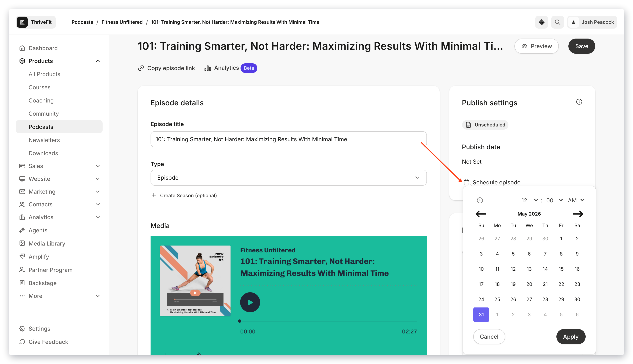
Task: Open the Type dropdown showing Episode
Action: [288, 177]
